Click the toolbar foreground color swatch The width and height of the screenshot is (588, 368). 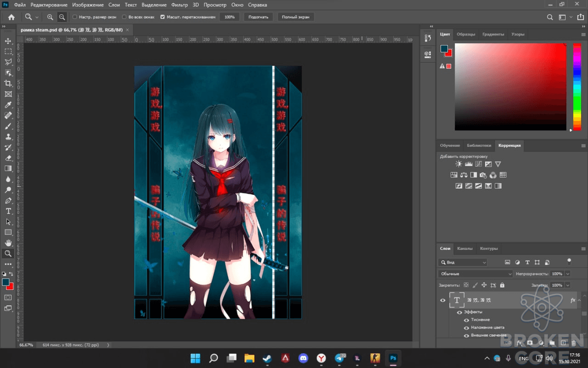tap(6, 282)
